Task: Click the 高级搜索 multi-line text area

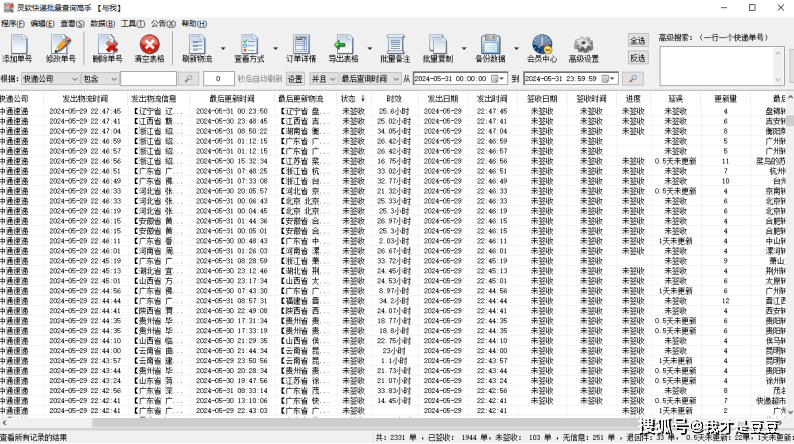Action: point(722,66)
